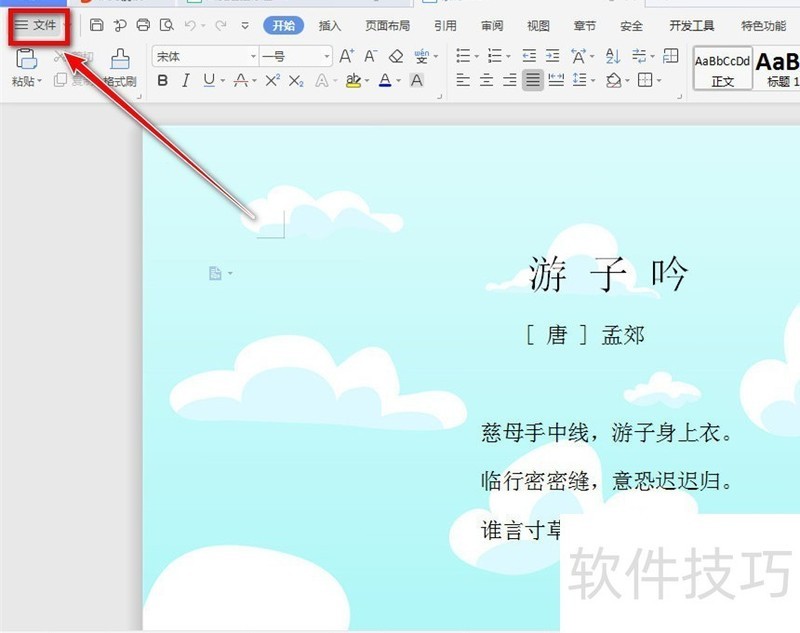This screenshot has height=633, width=800.
Task: Click the 粘贴 Paste clipboard icon
Action: click(26, 59)
